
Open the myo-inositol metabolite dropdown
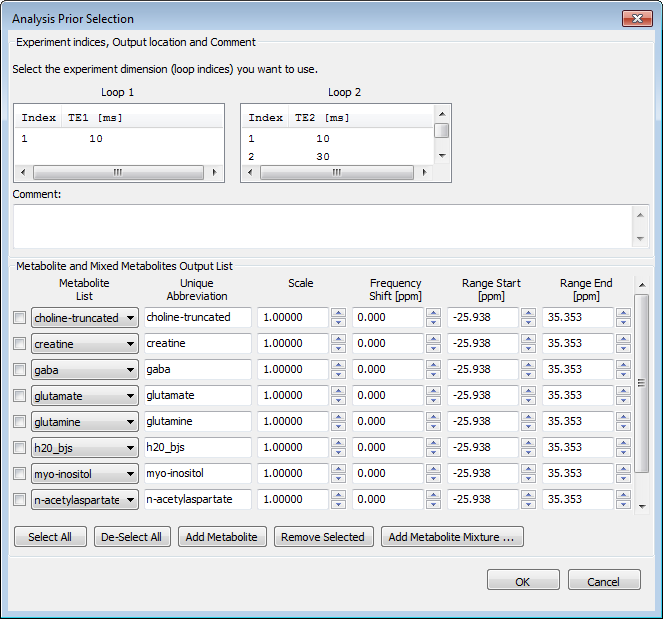tap(85, 474)
